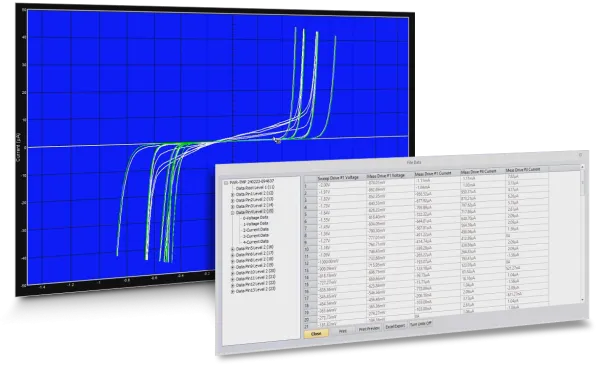Select Data:Root Level 1 tree item
Image resolution: width=600 pixels, height=366 pixels.
pos(255,188)
